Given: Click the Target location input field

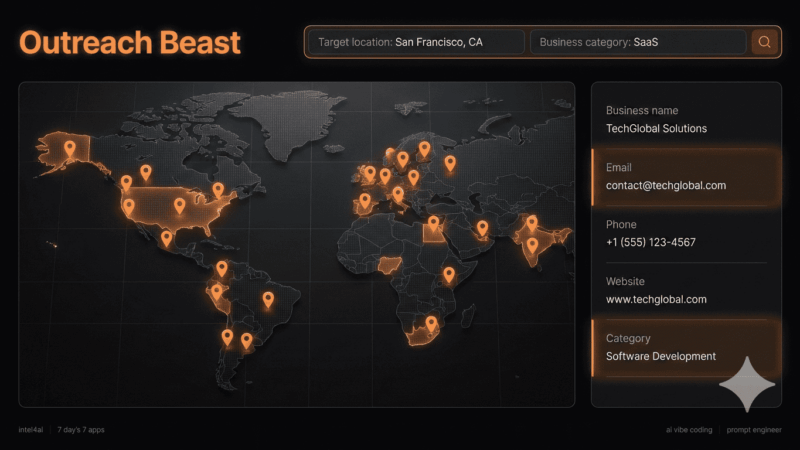Looking at the screenshot, I should point(416,42).
